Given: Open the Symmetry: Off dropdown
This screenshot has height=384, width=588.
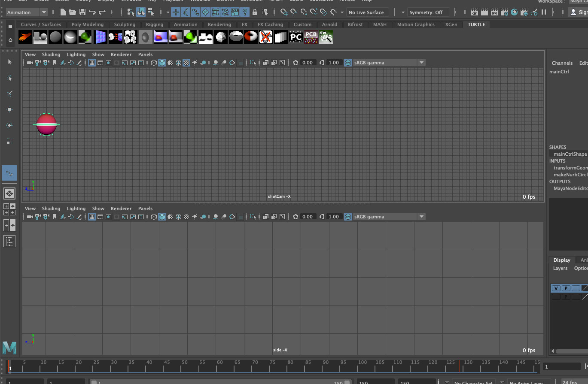Looking at the screenshot, I should (x=428, y=12).
